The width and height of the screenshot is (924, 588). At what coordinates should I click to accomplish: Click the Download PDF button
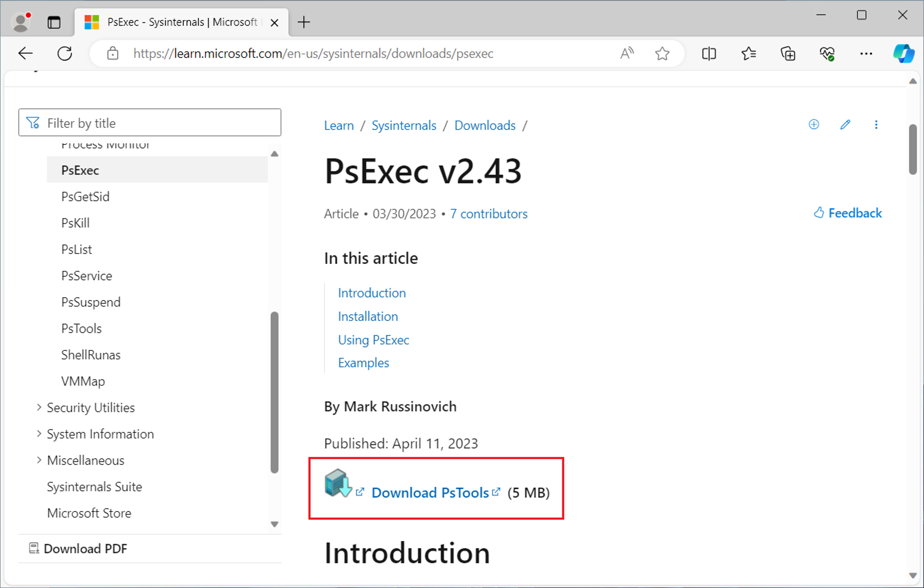(x=78, y=549)
